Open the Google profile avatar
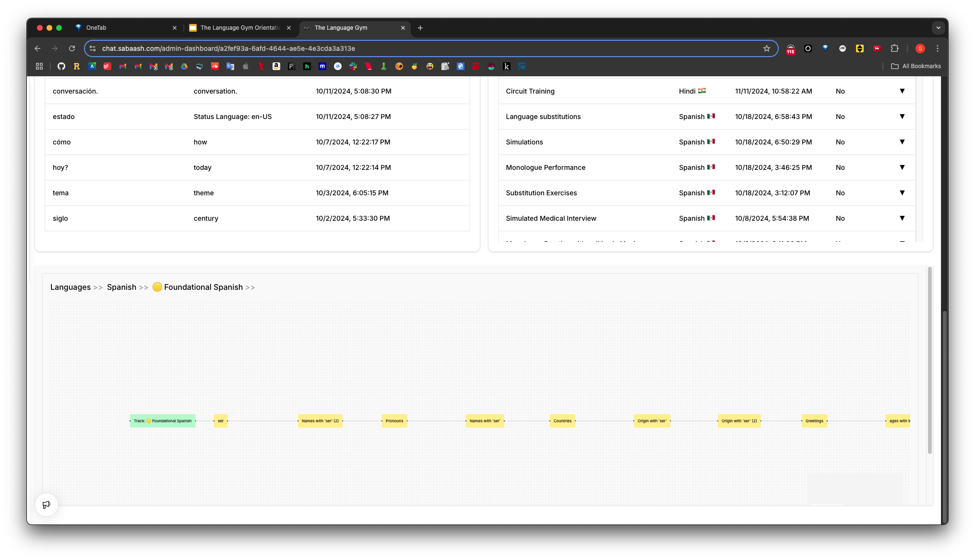This screenshot has height=560, width=975. pyautogui.click(x=920, y=48)
